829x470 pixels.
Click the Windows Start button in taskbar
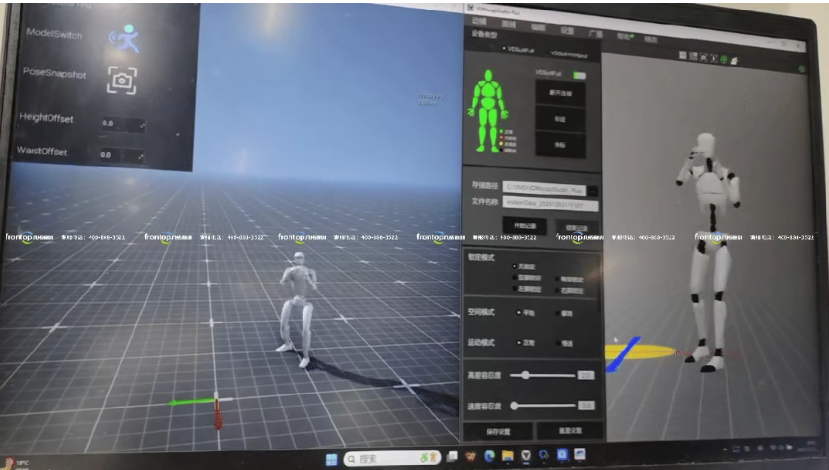(x=329, y=458)
